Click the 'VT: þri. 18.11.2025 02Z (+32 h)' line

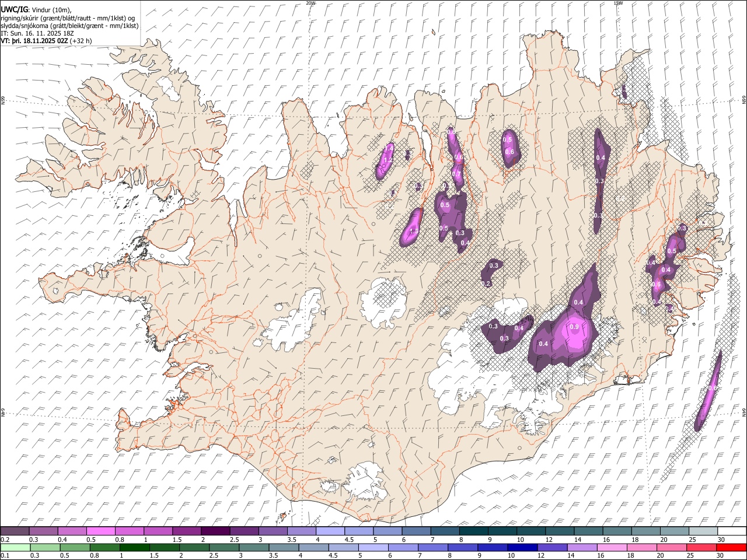point(47,41)
